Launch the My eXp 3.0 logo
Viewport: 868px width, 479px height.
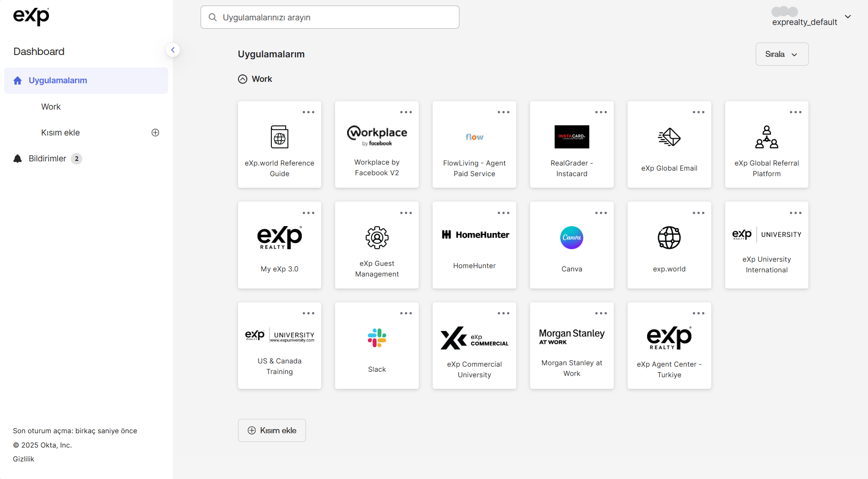[280, 238]
